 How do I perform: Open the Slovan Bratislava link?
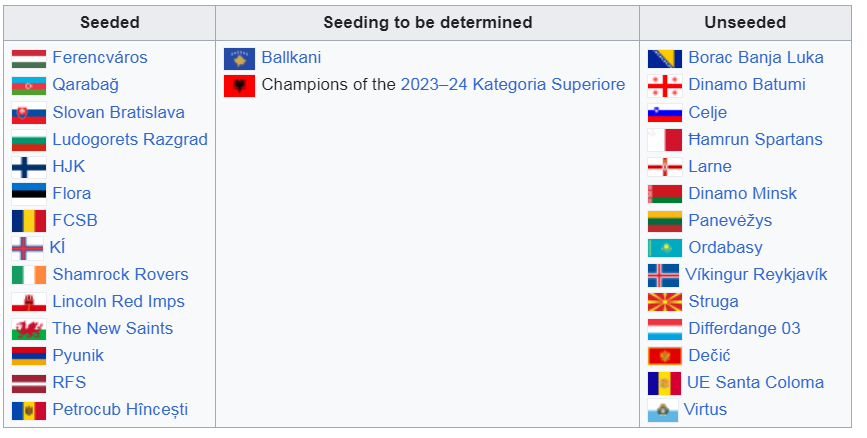(x=118, y=112)
